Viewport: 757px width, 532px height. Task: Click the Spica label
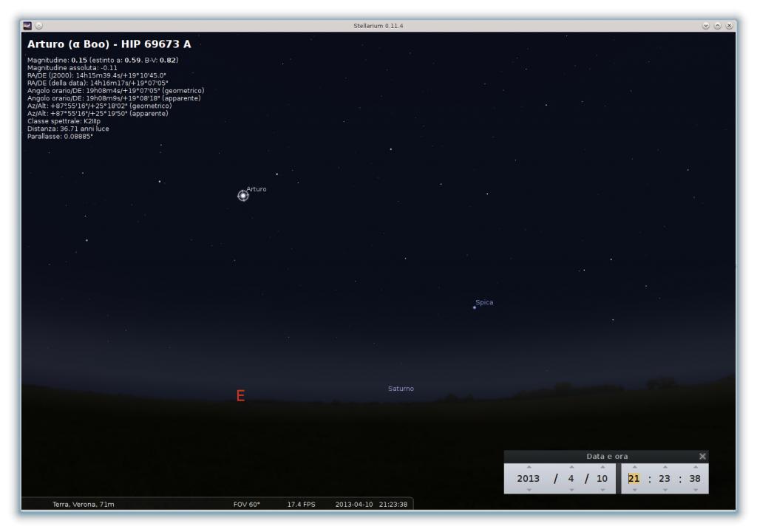pyautogui.click(x=484, y=302)
